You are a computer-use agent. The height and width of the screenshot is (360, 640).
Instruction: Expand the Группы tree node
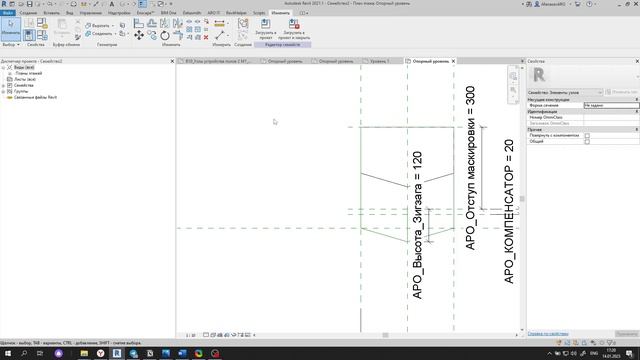tap(3, 91)
